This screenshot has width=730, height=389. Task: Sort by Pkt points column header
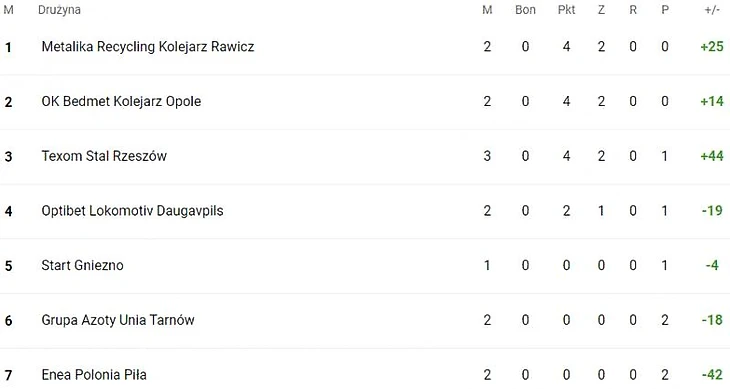[x=567, y=10]
